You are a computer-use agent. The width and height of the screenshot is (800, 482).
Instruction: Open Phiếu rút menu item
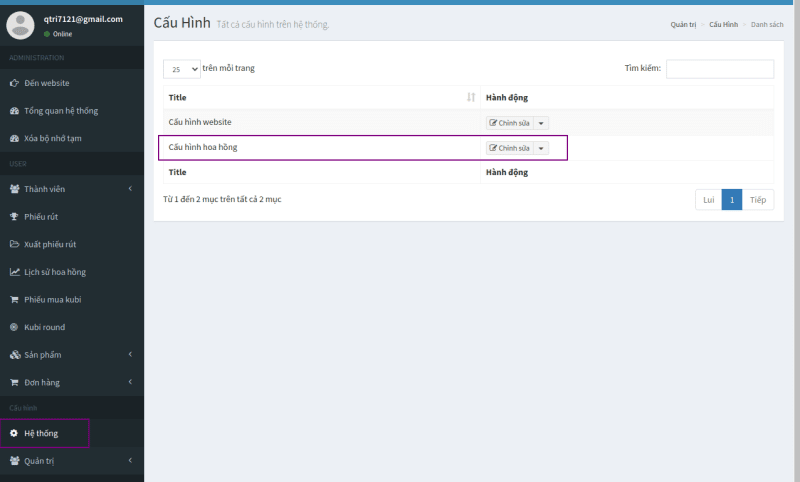click(x=72, y=217)
